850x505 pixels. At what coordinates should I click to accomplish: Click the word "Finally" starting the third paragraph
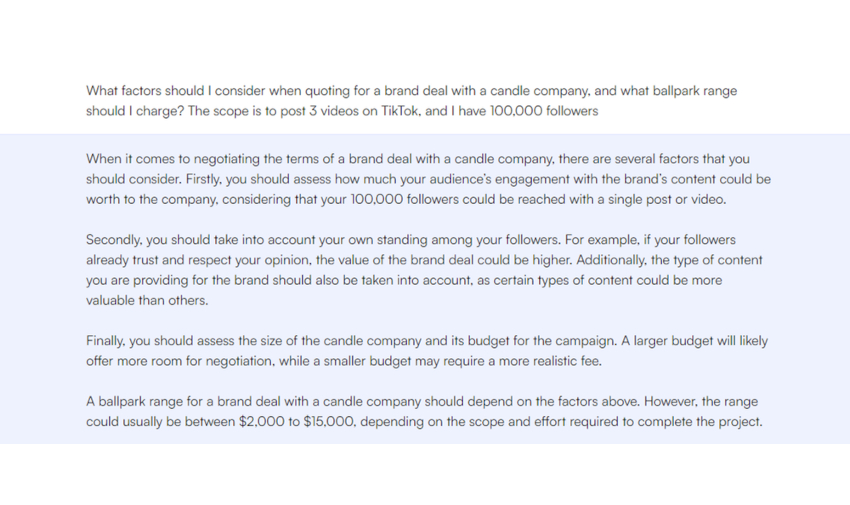point(106,341)
